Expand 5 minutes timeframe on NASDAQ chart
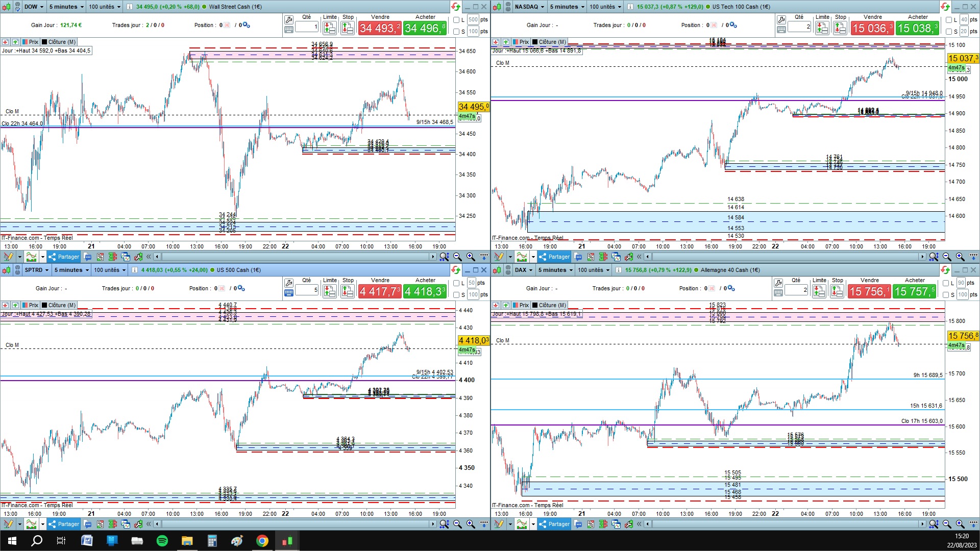The image size is (980, 551). 567,7
